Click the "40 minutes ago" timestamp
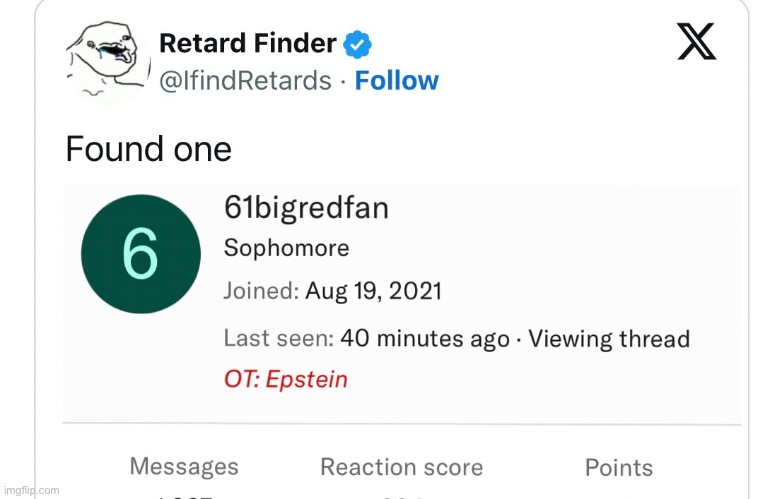Viewport: 770px width, 499px height. pyautogui.click(x=425, y=338)
